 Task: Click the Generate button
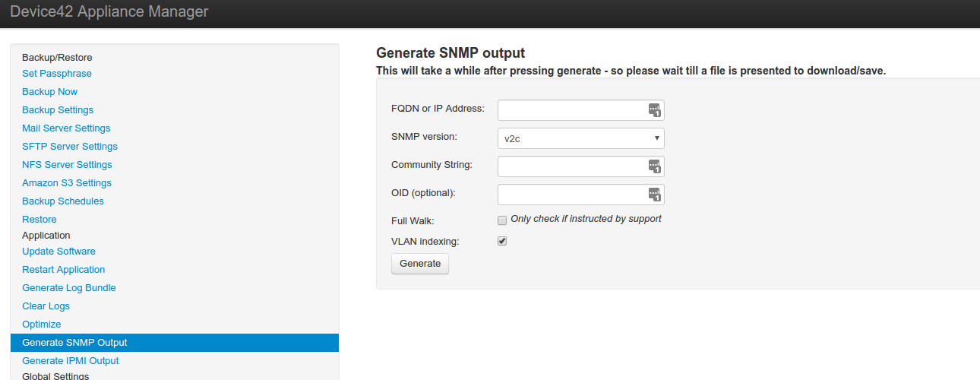(420, 264)
